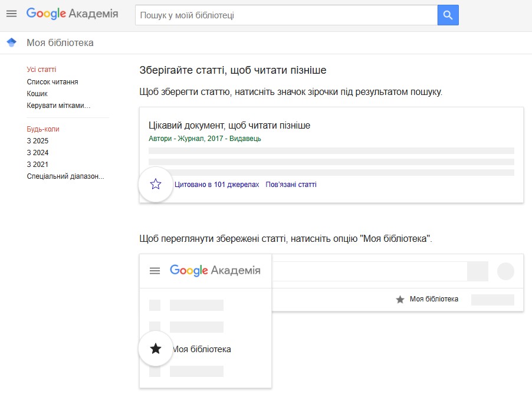This screenshot has width=532, height=397.
Task: Click the black star in circle
Action: pos(156,349)
